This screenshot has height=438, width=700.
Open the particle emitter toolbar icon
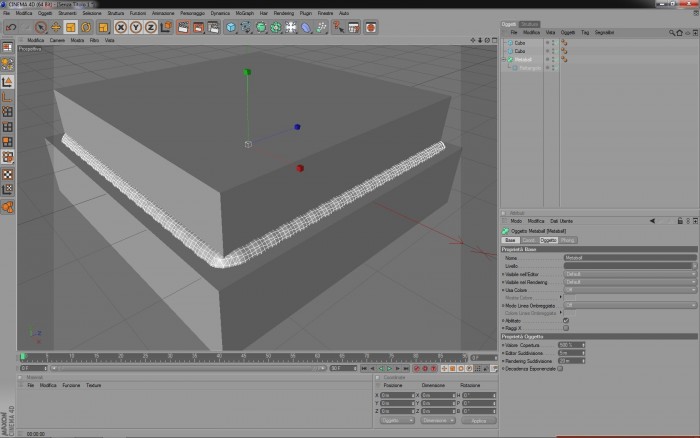point(321,27)
